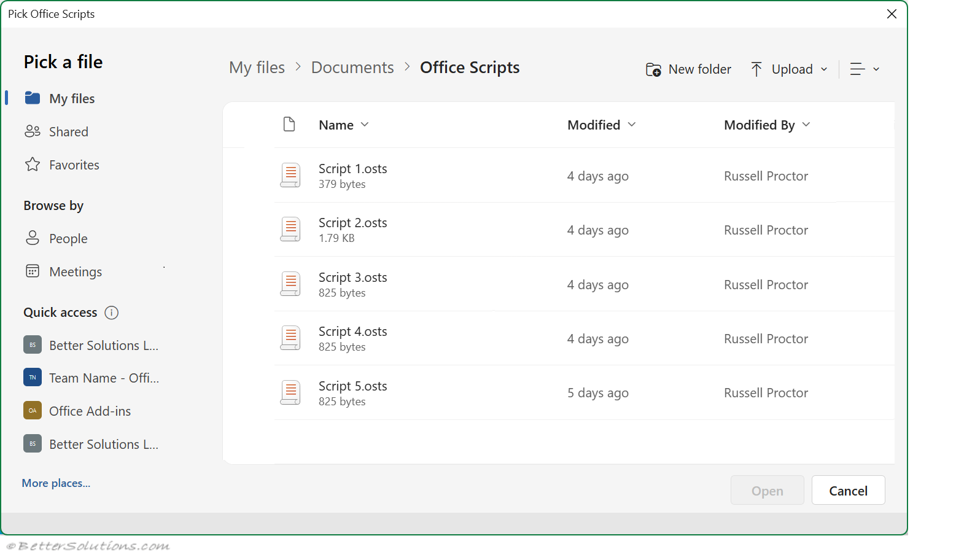The height and width of the screenshot is (560, 956).
Task: Click the Meetings calendar icon
Action: point(33,271)
